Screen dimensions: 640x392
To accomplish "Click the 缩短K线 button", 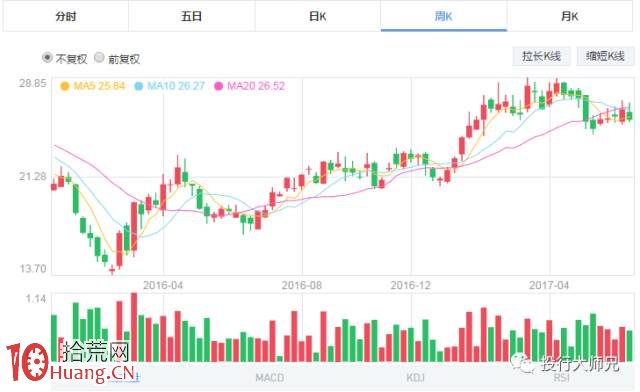I will [605, 56].
